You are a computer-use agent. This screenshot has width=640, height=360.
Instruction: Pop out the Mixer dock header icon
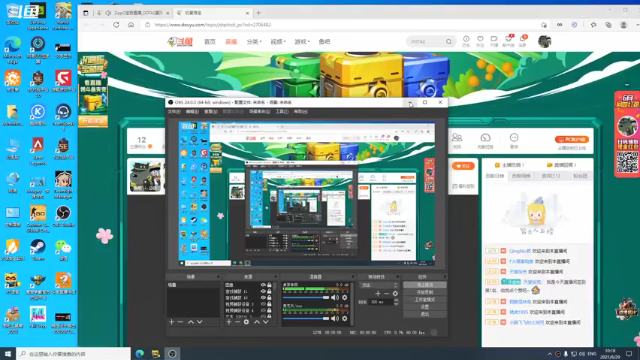353,277
